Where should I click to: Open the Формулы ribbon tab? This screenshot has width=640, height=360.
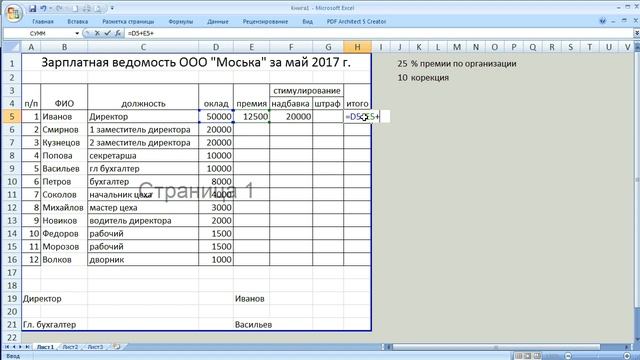(180, 22)
